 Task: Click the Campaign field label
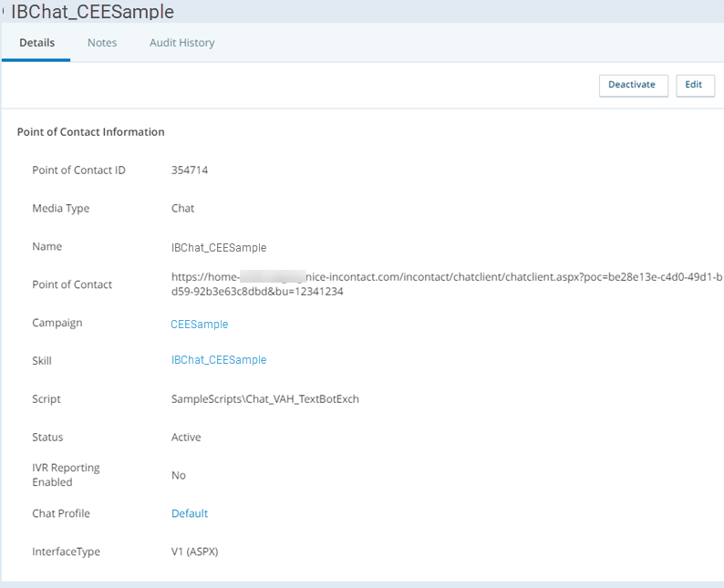tap(57, 323)
